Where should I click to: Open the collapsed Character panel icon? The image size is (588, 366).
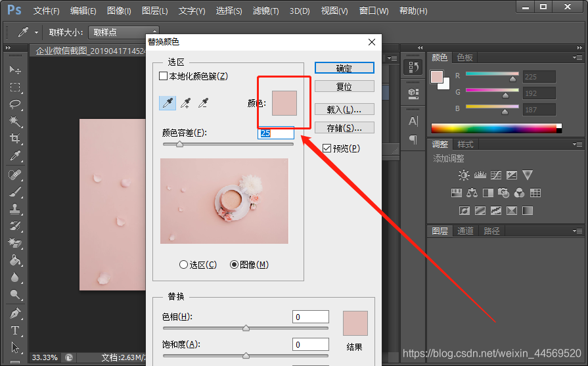point(413,121)
